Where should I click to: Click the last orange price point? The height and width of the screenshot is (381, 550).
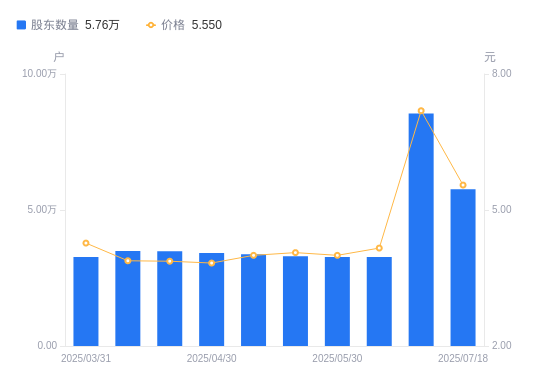coord(463,185)
